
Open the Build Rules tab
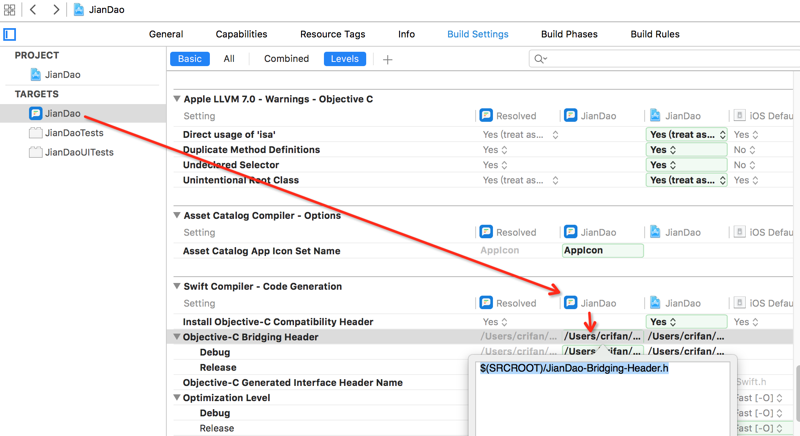(655, 34)
